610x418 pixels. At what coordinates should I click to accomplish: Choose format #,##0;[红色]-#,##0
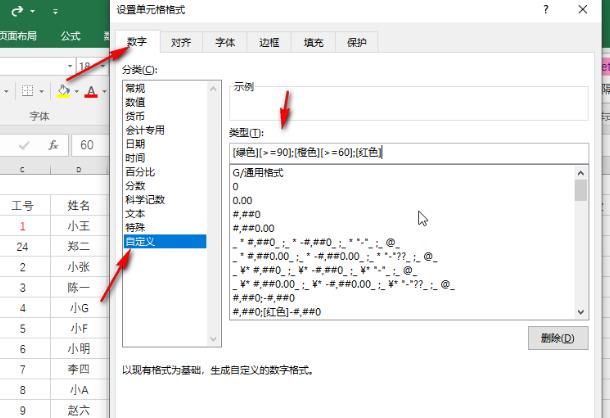402,312
